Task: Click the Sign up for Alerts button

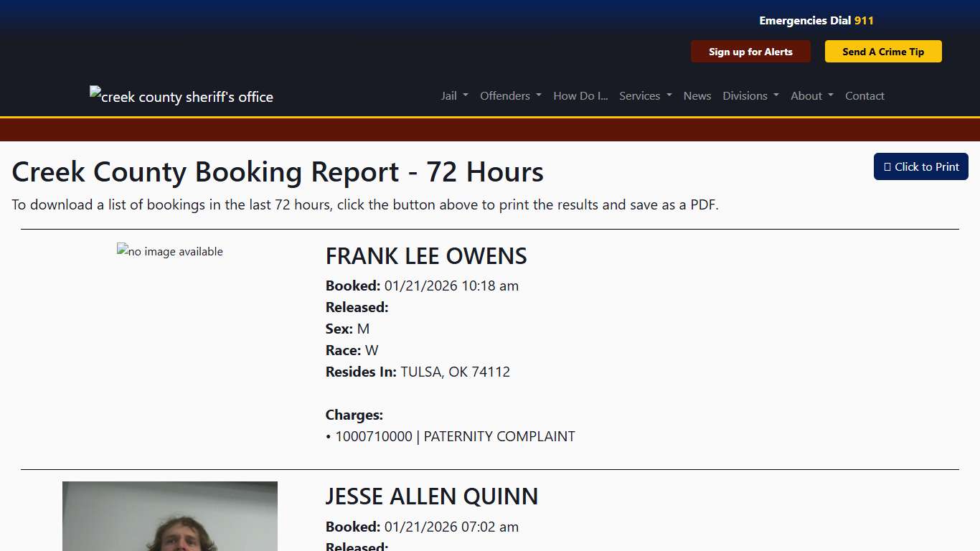Action: [x=750, y=51]
